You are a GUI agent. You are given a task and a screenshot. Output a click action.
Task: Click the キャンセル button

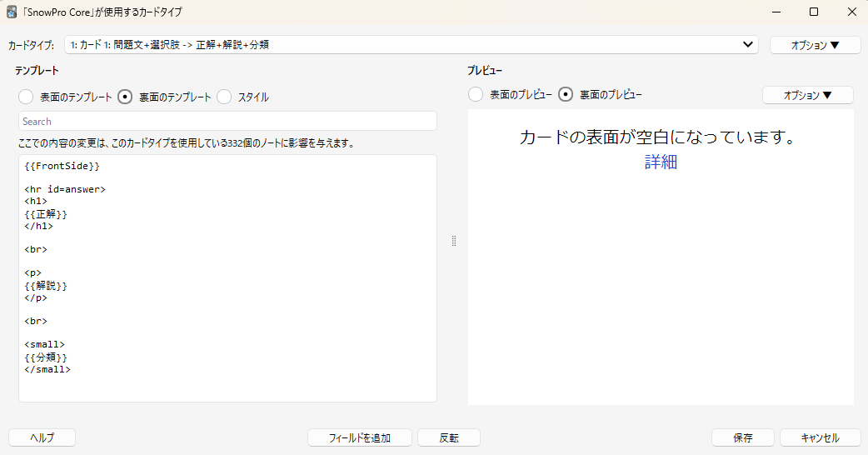click(820, 437)
